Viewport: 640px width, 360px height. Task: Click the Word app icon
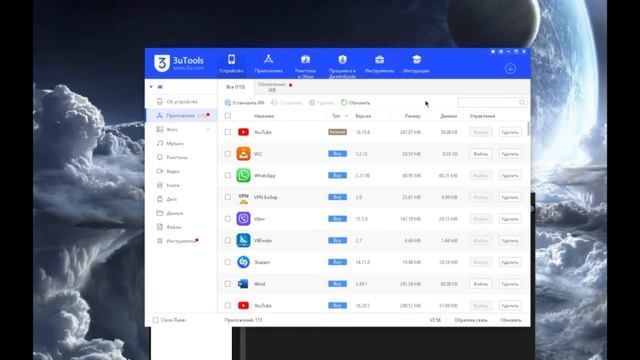(243, 284)
